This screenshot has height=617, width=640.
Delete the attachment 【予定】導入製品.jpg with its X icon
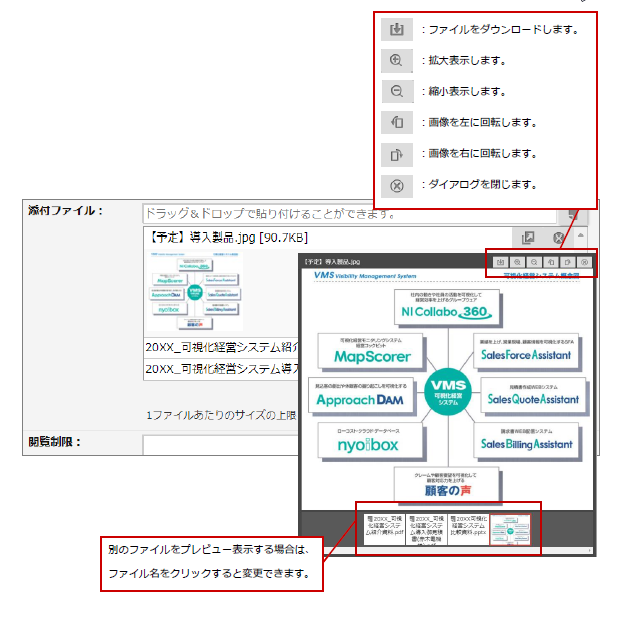click(x=558, y=237)
